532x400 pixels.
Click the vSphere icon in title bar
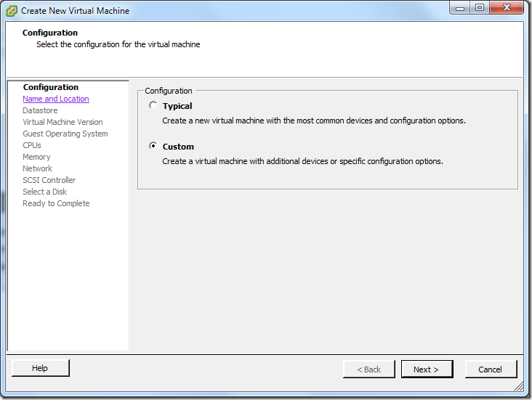click(x=12, y=11)
